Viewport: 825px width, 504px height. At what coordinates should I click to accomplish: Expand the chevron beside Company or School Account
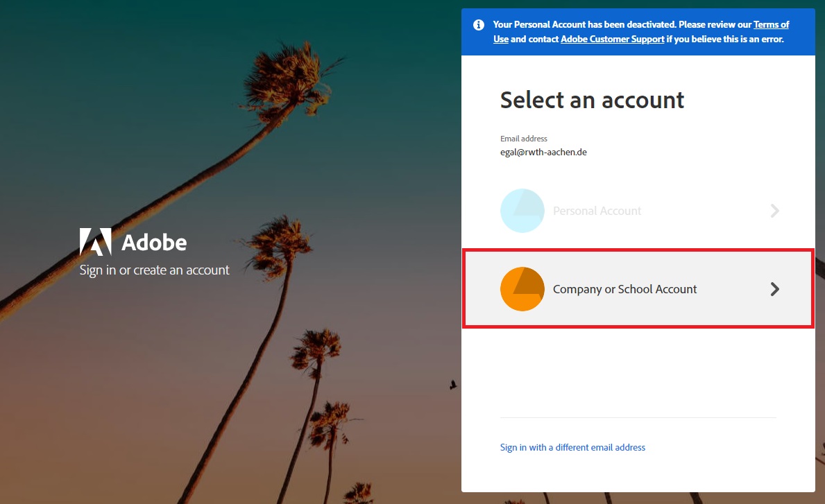[775, 289]
